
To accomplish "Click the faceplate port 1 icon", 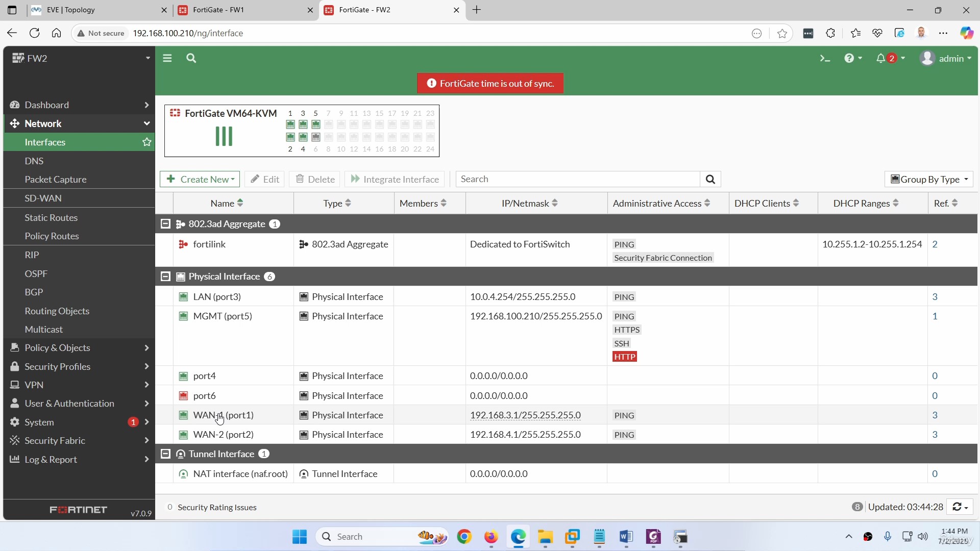I will tap(290, 124).
